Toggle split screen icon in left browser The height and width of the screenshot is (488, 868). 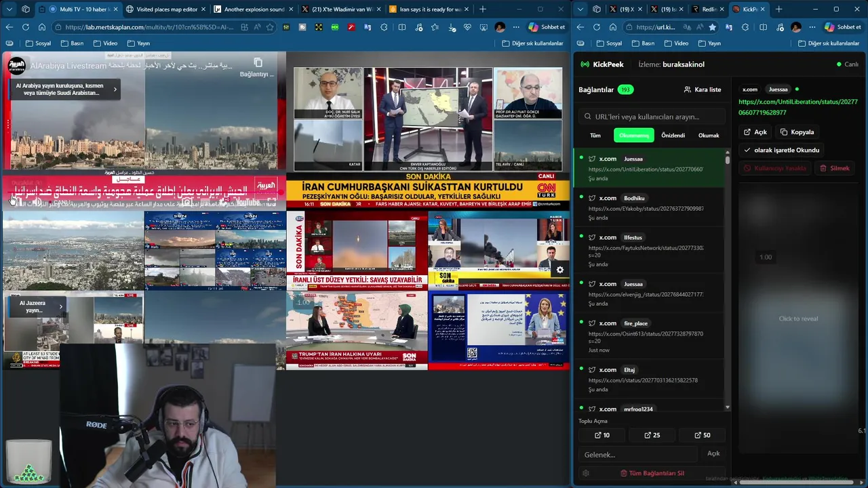pos(402,27)
